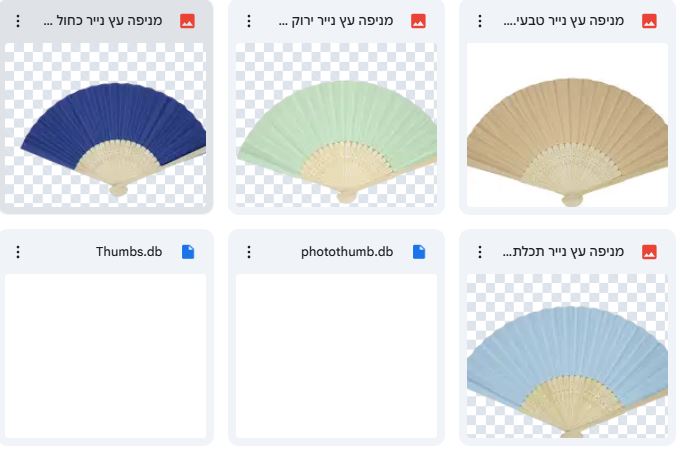The height and width of the screenshot is (456, 680).
Task: Open more options for the beige fan file
Action: (480, 21)
